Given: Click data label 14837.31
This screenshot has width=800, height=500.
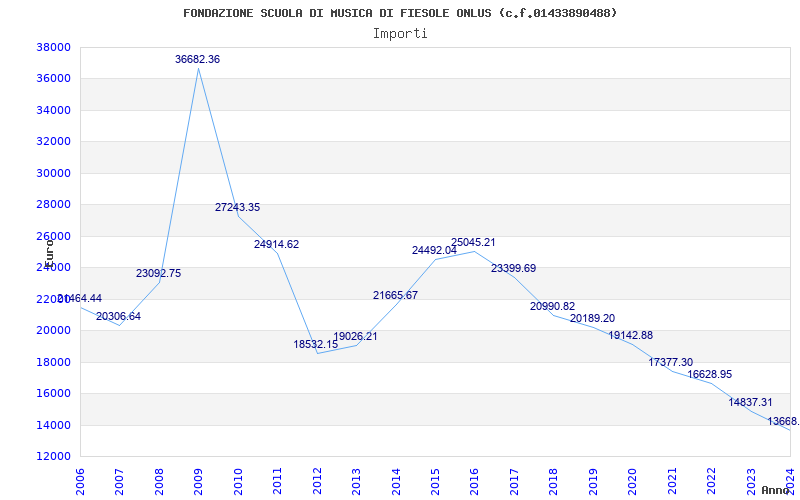Looking at the screenshot, I should click(x=751, y=402).
